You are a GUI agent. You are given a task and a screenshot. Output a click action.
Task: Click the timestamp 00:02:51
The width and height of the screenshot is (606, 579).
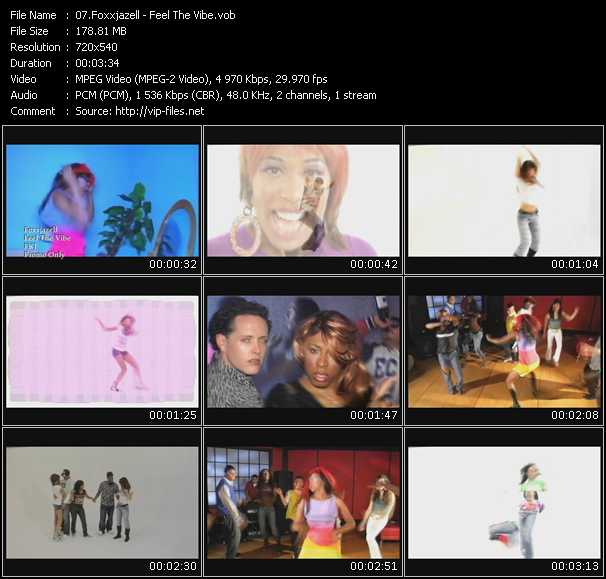374,567
